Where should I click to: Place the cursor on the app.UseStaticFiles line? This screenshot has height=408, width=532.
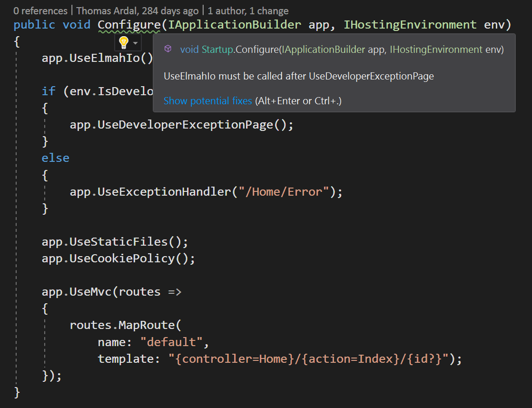pyautogui.click(x=115, y=241)
